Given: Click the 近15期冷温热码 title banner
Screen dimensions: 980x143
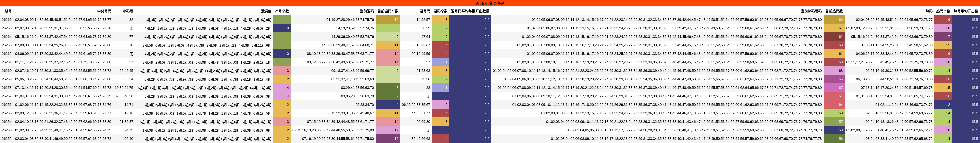Looking at the screenshot, I should [x=490, y=3].
